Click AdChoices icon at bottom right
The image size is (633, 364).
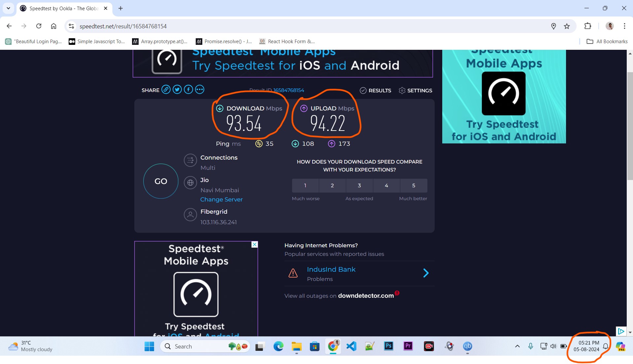pos(621,331)
